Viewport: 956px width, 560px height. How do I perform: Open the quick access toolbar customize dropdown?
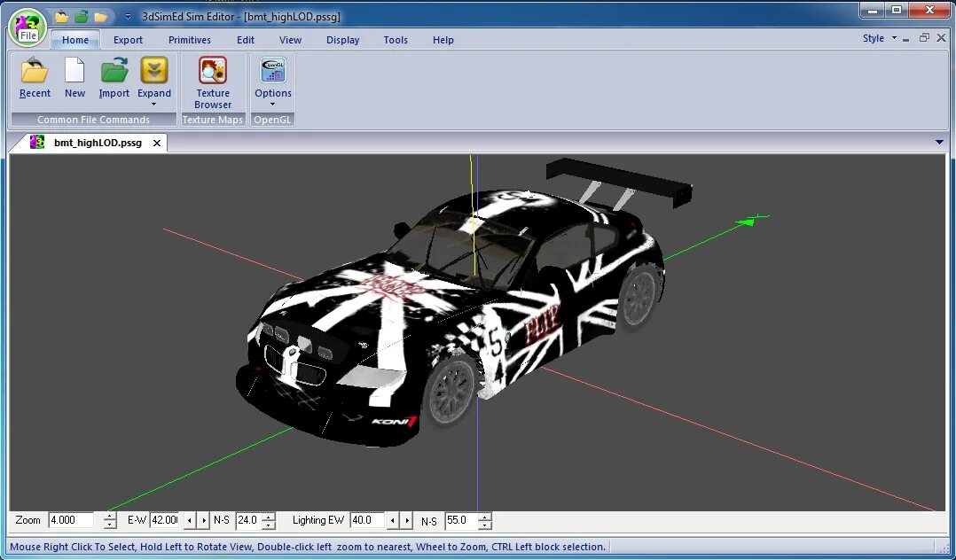[128, 17]
